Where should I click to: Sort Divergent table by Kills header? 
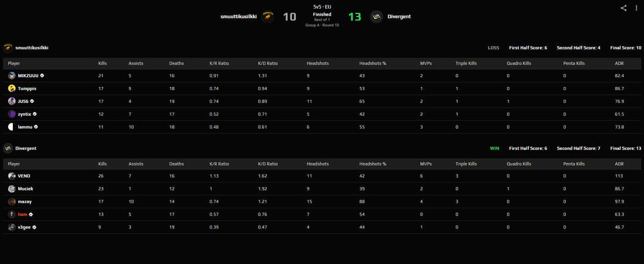click(x=103, y=164)
